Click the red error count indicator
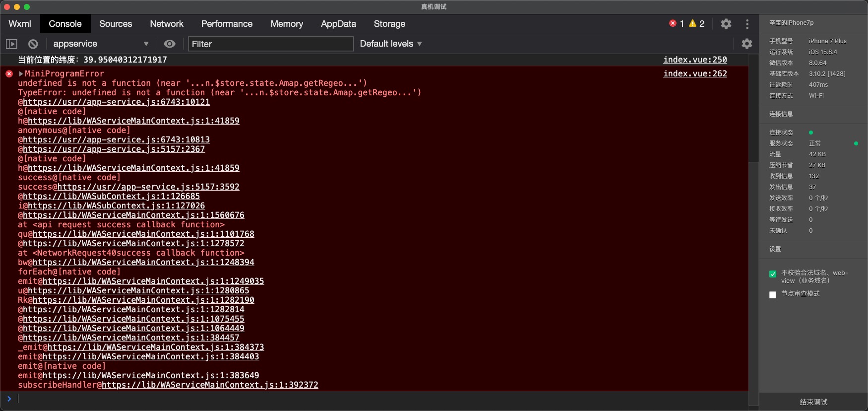This screenshot has height=411, width=868. [x=677, y=24]
